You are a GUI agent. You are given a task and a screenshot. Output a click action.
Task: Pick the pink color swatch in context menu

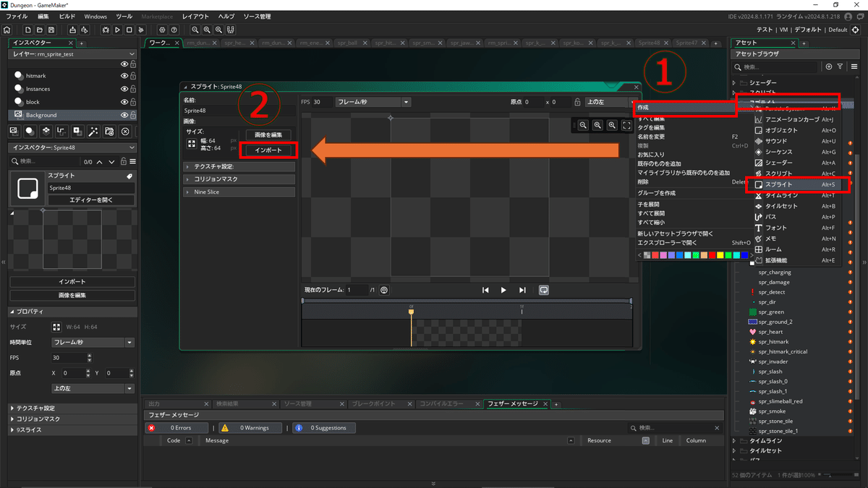point(663,255)
